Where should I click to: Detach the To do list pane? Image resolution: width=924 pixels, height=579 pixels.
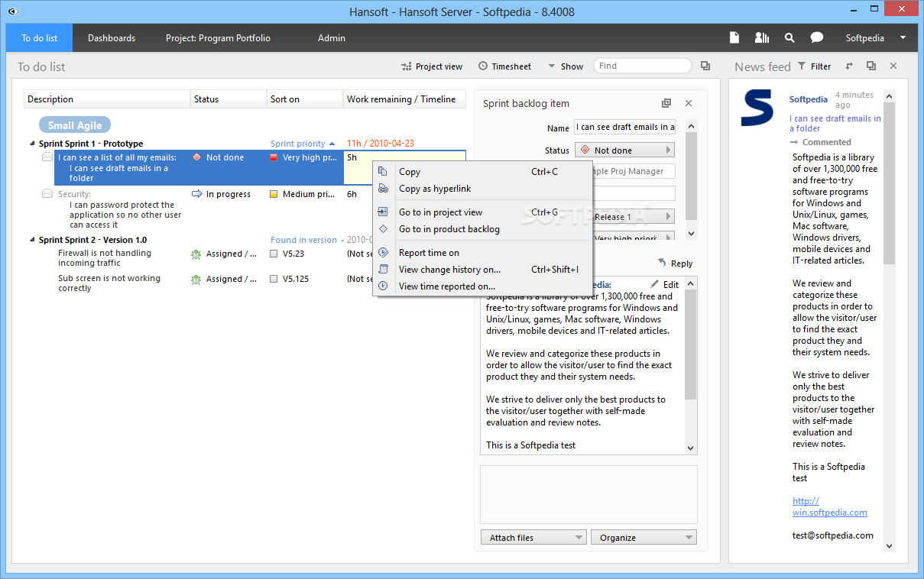coord(705,66)
